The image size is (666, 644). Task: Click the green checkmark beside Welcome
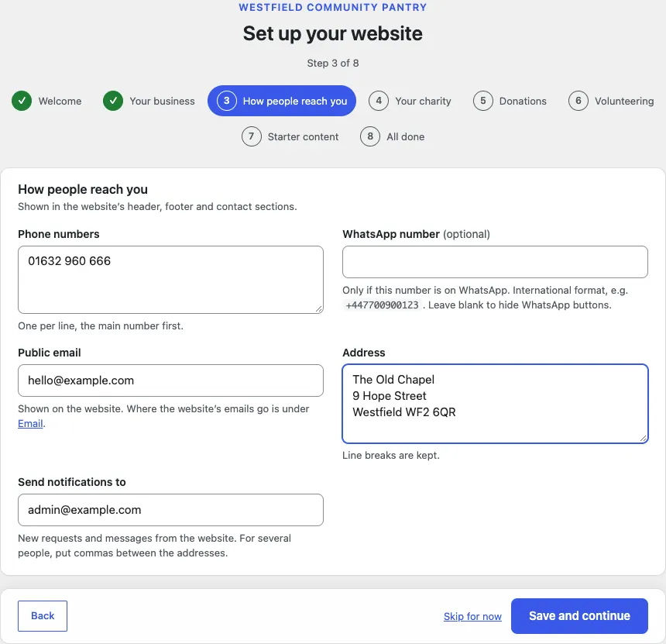point(22,101)
